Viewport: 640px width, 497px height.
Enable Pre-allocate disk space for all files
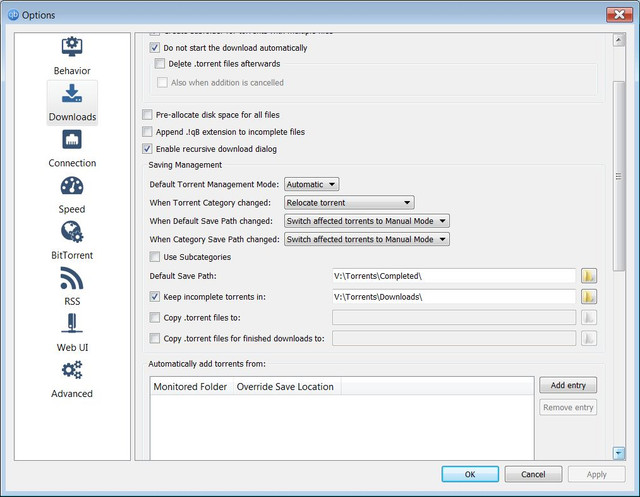(x=147, y=115)
